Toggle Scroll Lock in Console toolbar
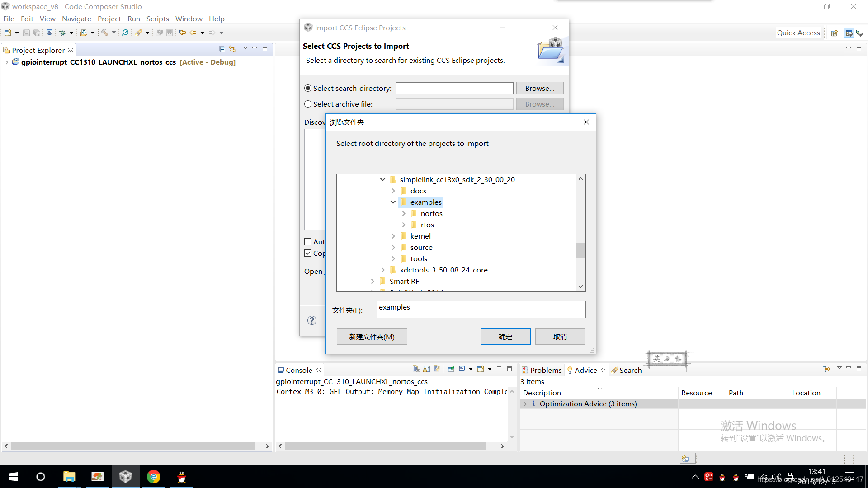The height and width of the screenshot is (488, 868). click(426, 369)
